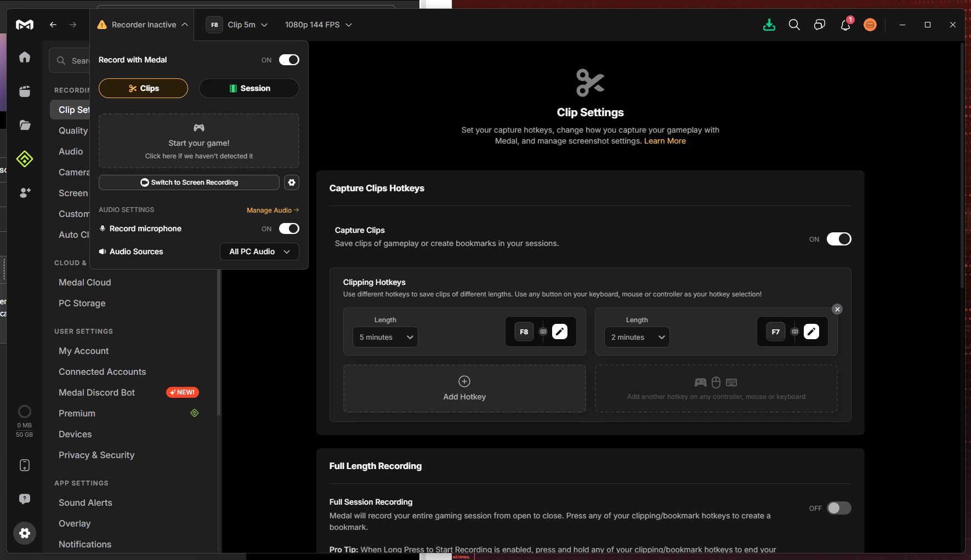Open the Learn More link

tap(665, 141)
